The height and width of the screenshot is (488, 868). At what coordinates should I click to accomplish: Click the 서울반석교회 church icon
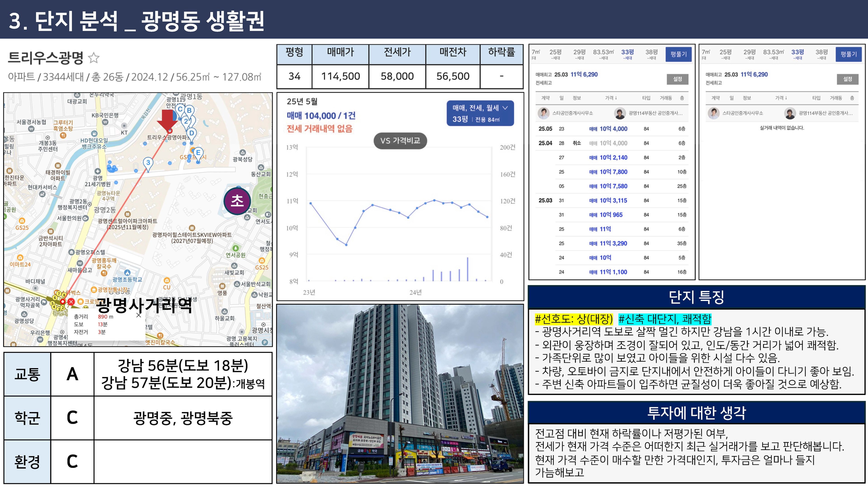[237, 284]
